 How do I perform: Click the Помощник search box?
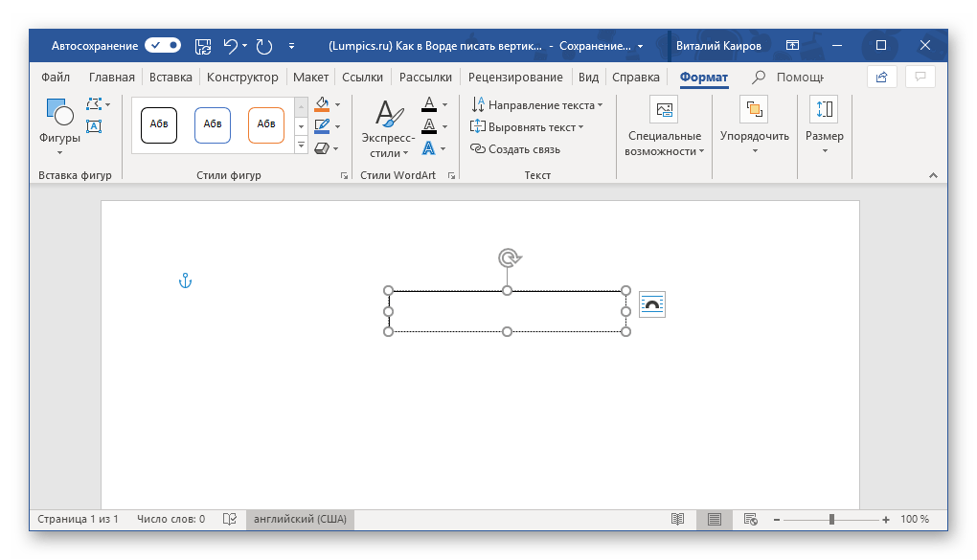tap(789, 78)
